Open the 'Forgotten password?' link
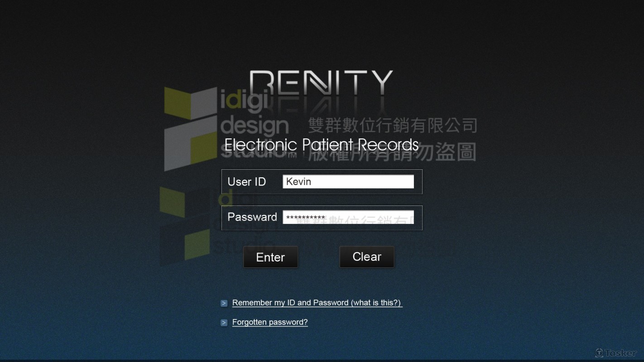 click(x=270, y=322)
